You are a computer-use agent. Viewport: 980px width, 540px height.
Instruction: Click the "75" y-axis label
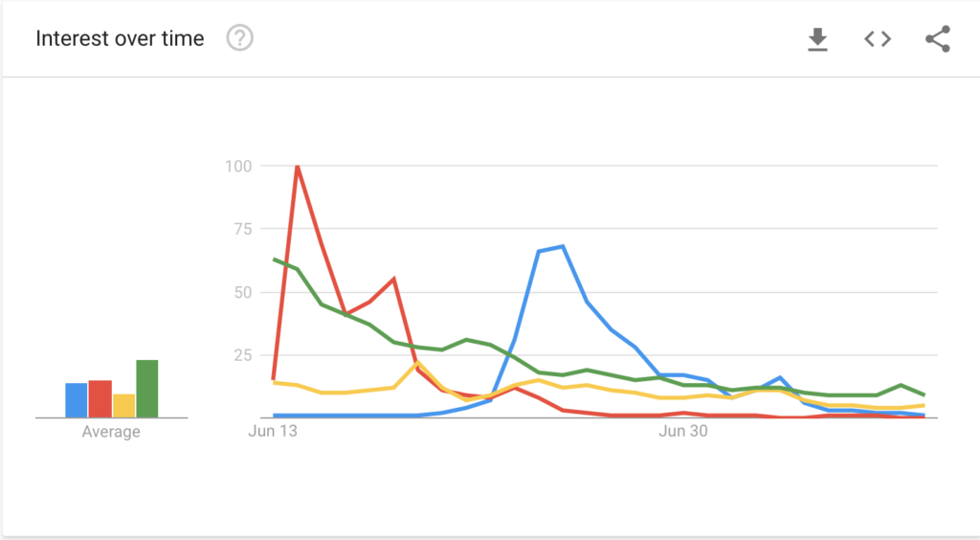pos(242,229)
